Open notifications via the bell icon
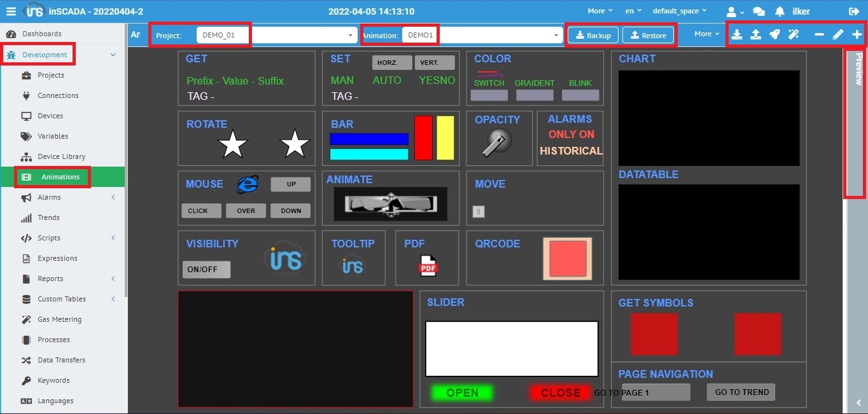Viewport: 868px width, 414px height. click(x=780, y=11)
